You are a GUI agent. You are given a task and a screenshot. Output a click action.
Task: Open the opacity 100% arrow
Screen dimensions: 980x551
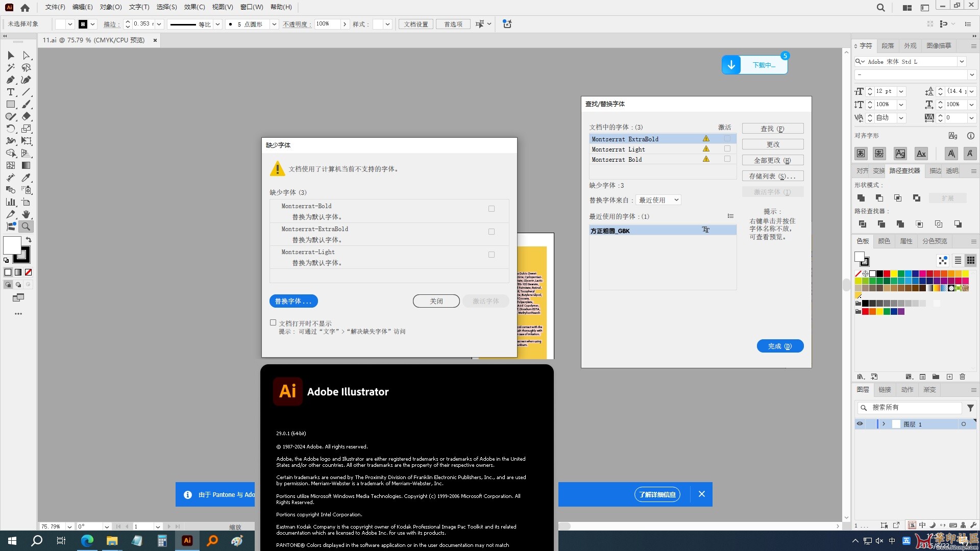coord(345,24)
